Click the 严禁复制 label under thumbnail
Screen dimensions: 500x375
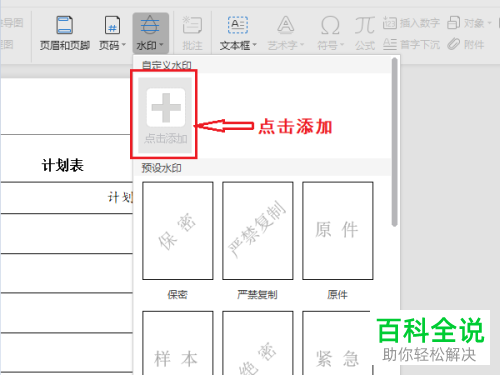click(257, 295)
